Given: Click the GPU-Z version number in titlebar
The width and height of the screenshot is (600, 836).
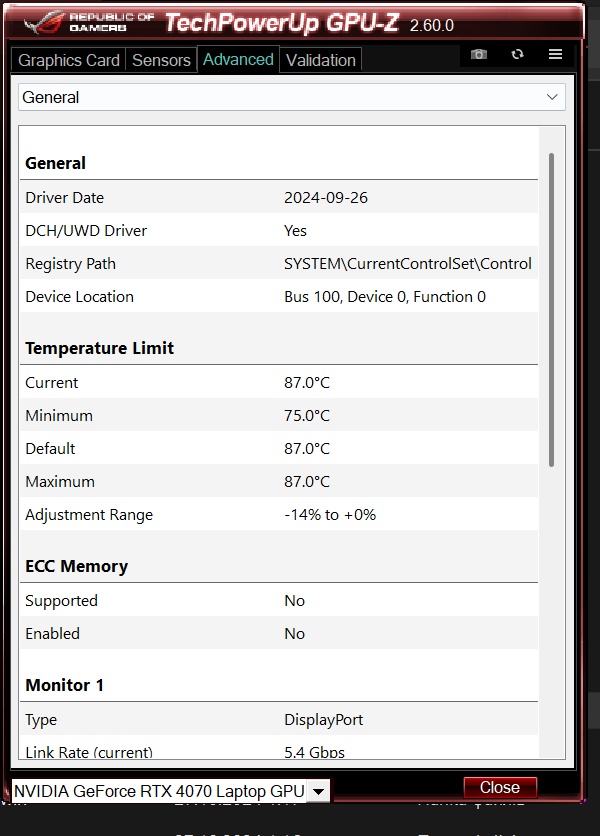Looking at the screenshot, I should (x=432, y=25).
